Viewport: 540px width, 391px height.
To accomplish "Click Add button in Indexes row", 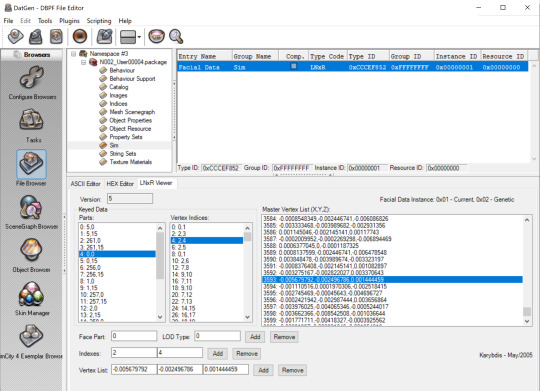I will coord(218,353).
